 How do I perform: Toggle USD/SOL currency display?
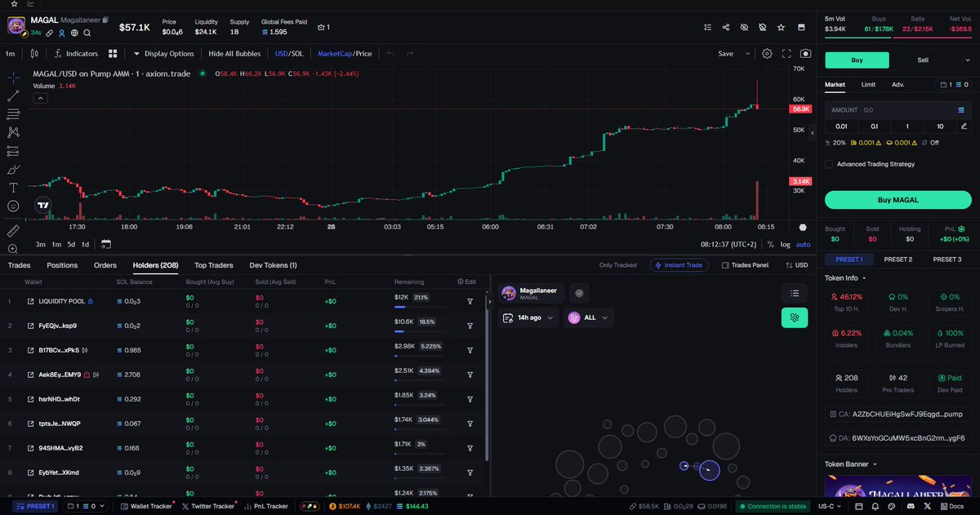point(289,54)
